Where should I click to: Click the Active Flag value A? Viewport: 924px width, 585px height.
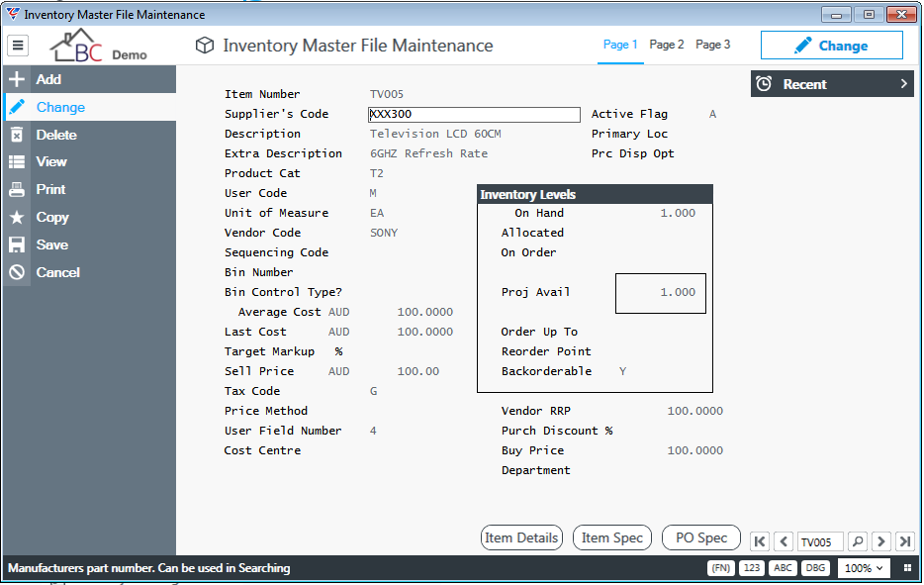click(x=712, y=114)
